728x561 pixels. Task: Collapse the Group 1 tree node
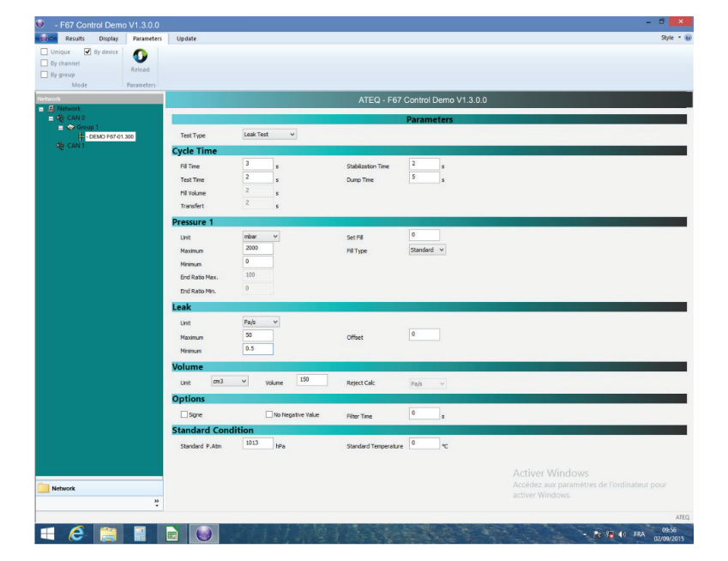[x=60, y=127]
